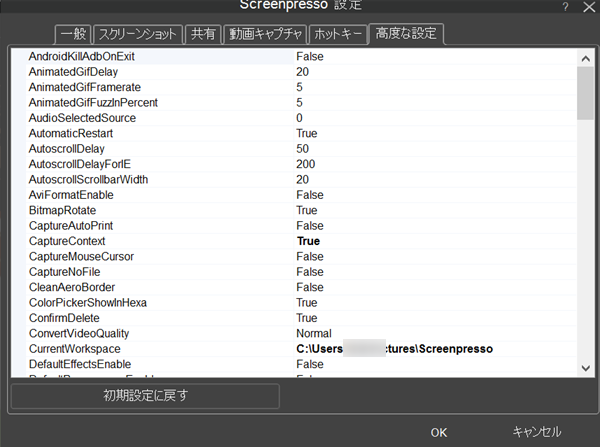Edit the CleanAeroBorder False value
Screen dimensions: 600x447
coord(310,287)
